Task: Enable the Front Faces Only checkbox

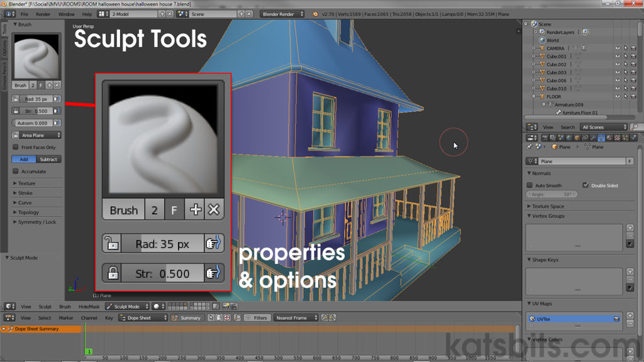Action: [16, 147]
